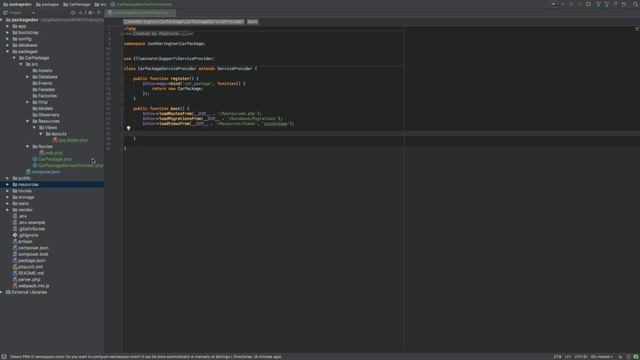The width and height of the screenshot is (640, 360).
Task: Select the Factories folder
Action: tap(45, 96)
